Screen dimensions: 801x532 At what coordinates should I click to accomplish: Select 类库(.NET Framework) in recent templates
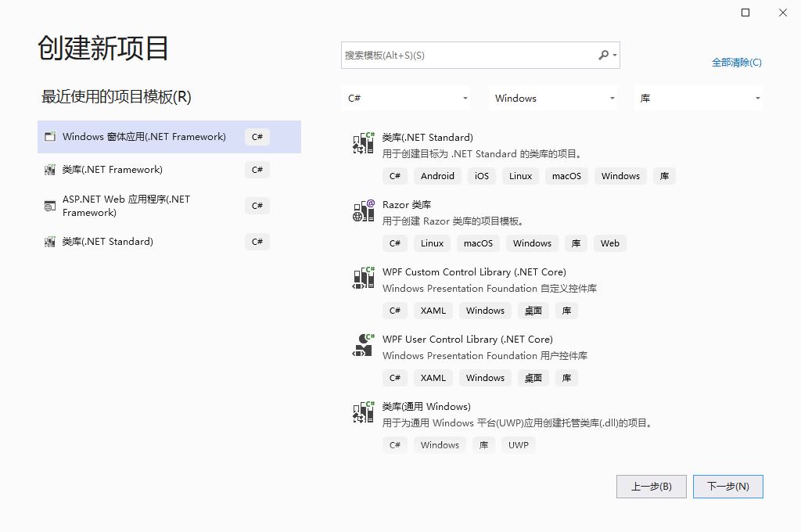click(x=169, y=170)
